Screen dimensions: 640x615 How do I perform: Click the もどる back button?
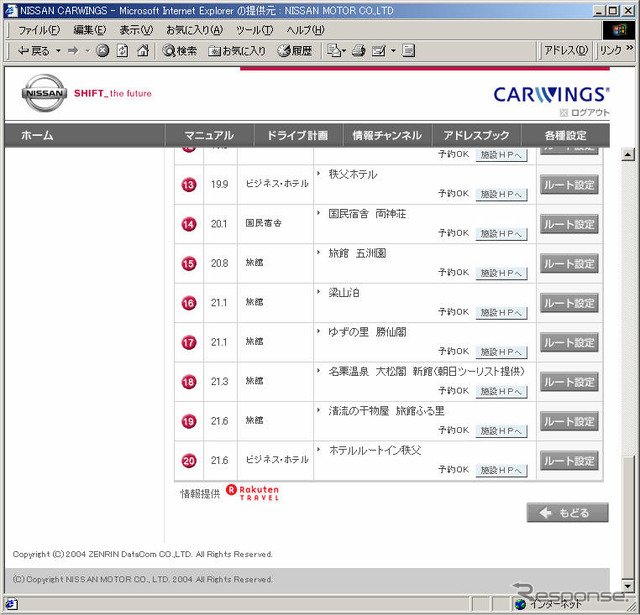[567, 513]
